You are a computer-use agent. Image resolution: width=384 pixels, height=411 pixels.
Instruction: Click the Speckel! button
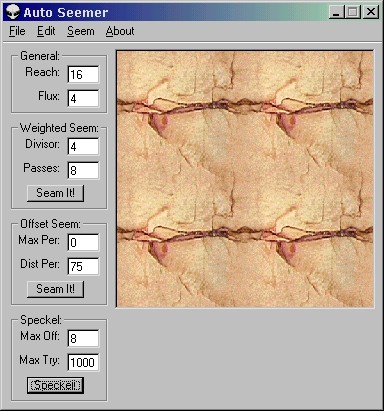(x=55, y=385)
